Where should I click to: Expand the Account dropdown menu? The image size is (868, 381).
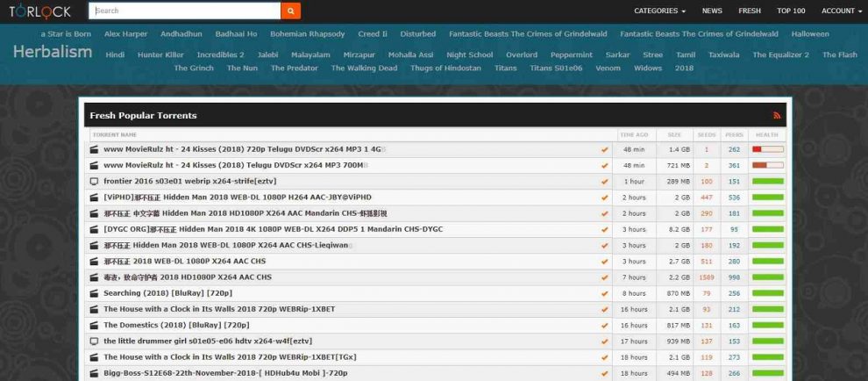tap(841, 11)
